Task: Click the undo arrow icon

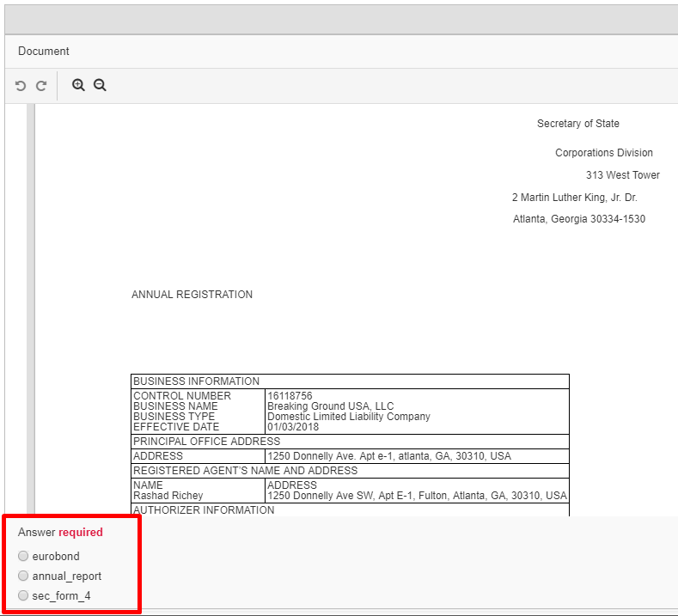Action: point(21,86)
